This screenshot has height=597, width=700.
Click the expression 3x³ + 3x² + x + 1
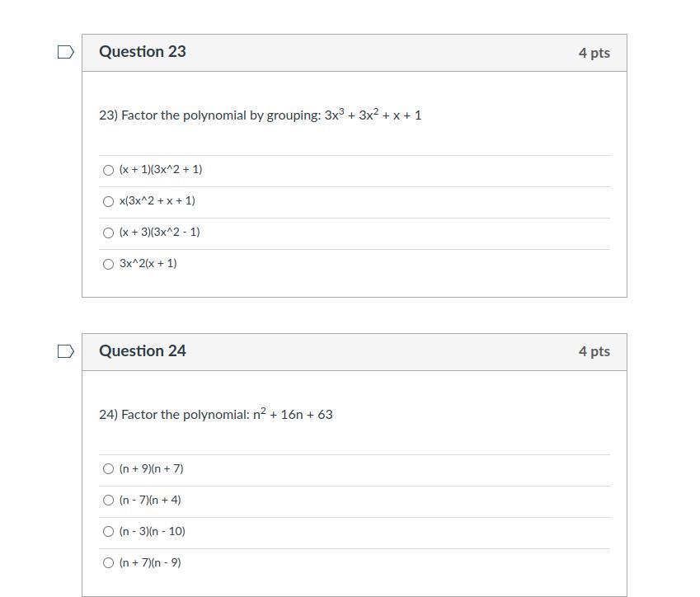pos(373,115)
